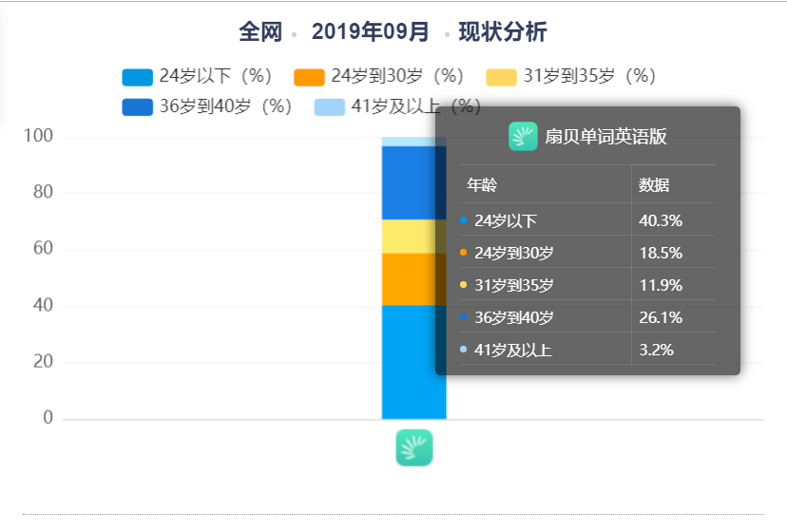Viewport: 787px width, 532px height.
Task: Toggle the 36岁到40岁 (%) legend series
Action: pyautogui.click(x=207, y=106)
